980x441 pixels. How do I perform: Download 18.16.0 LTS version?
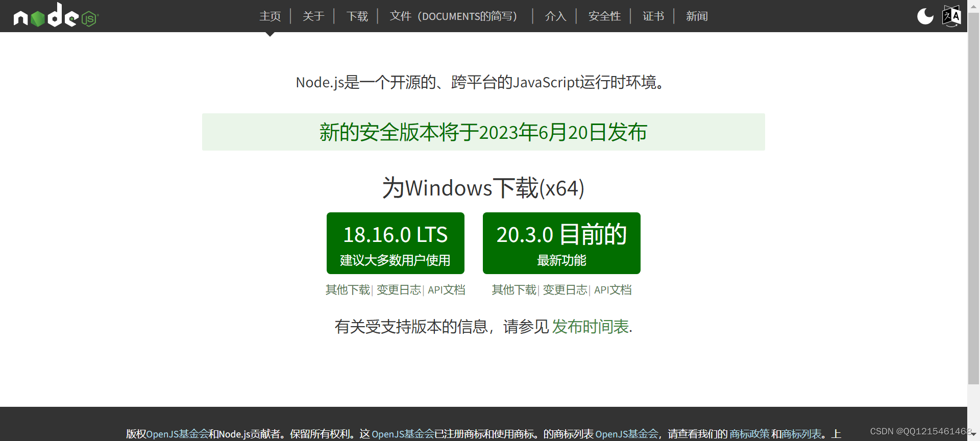pos(396,243)
